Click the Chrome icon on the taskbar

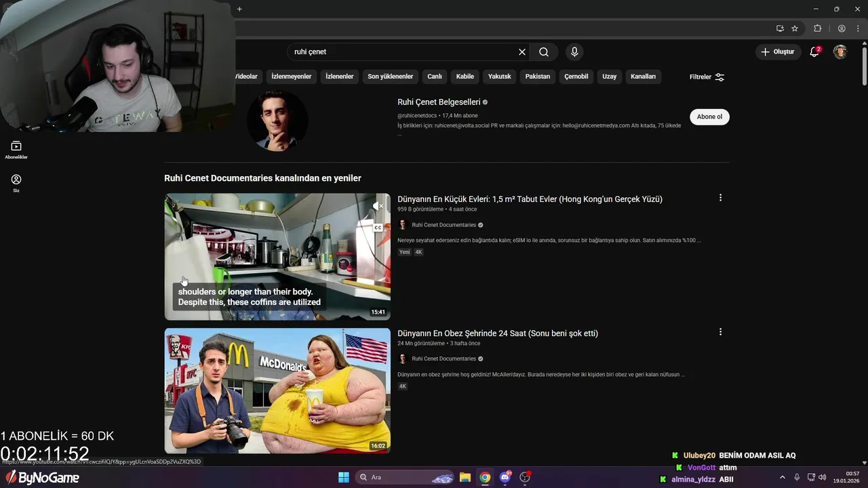pos(485,477)
